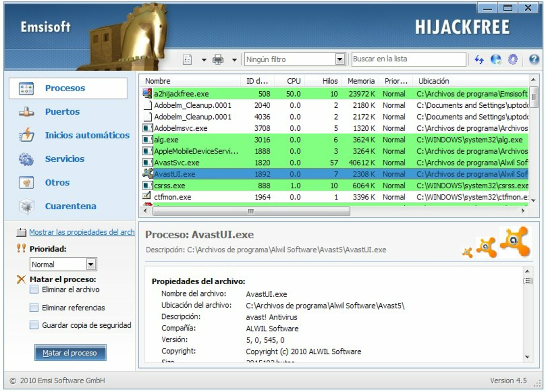Select the AvastUI.exe process row
The width and height of the screenshot is (546, 392).
tap(335, 174)
